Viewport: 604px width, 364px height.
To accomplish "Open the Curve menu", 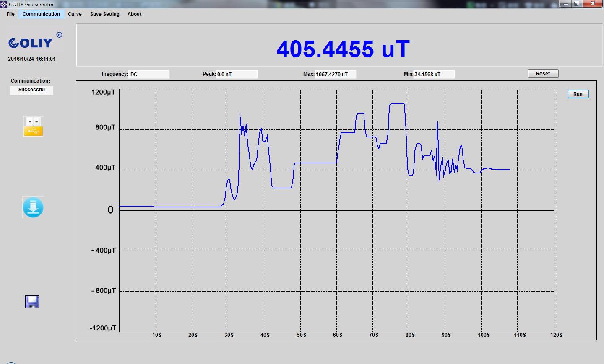I will (75, 14).
